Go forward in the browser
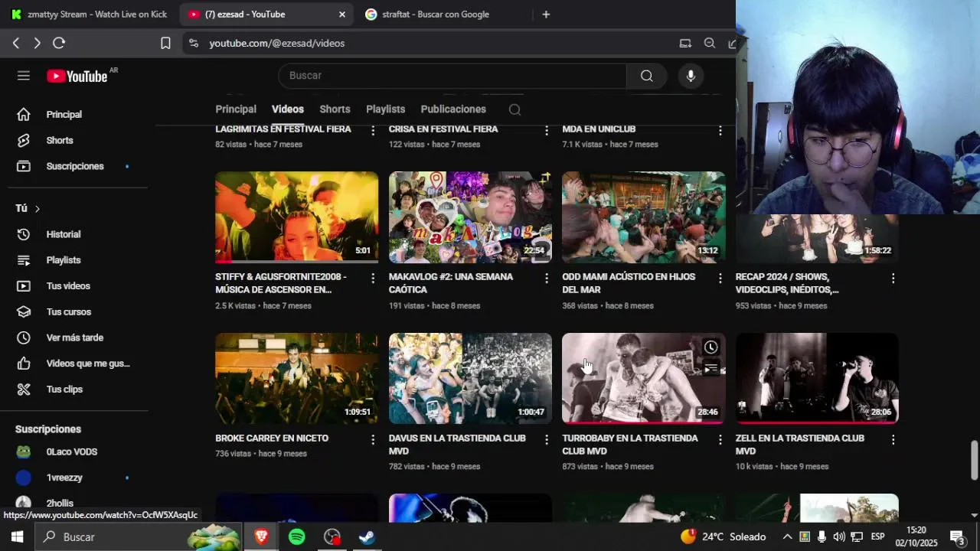 (37, 44)
